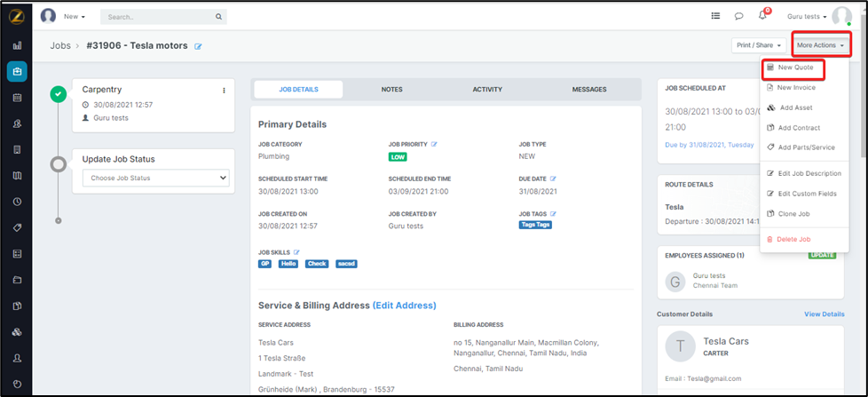Edit the due date pencil icon

(553, 179)
